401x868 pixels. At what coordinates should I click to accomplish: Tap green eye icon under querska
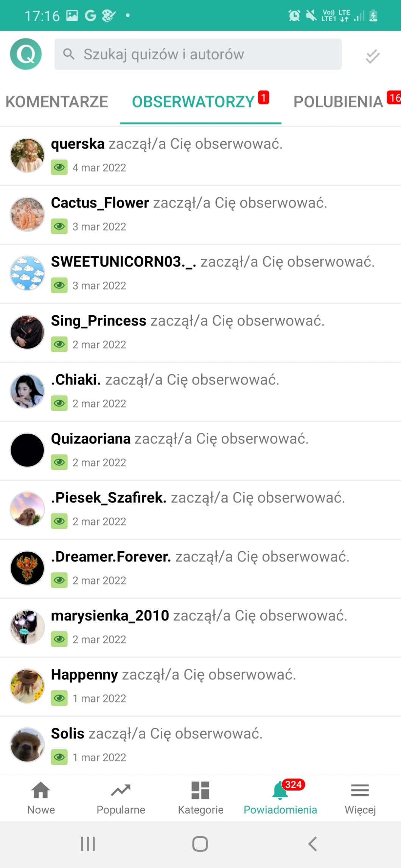[59, 167]
